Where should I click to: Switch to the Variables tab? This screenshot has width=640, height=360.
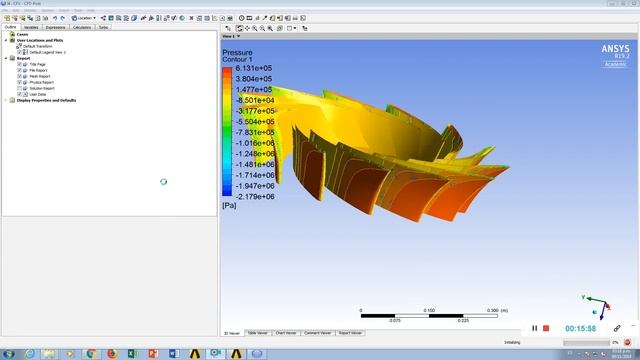tap(31, 27)
